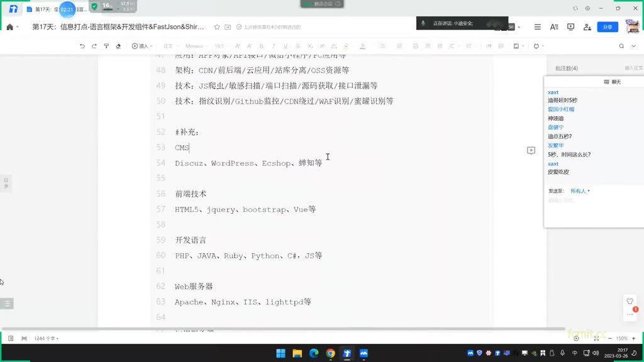Viewport: 644px width, 362px height.
Task: Open the 所有人 recipient dropdown in chat
Action: coord(580,191)
